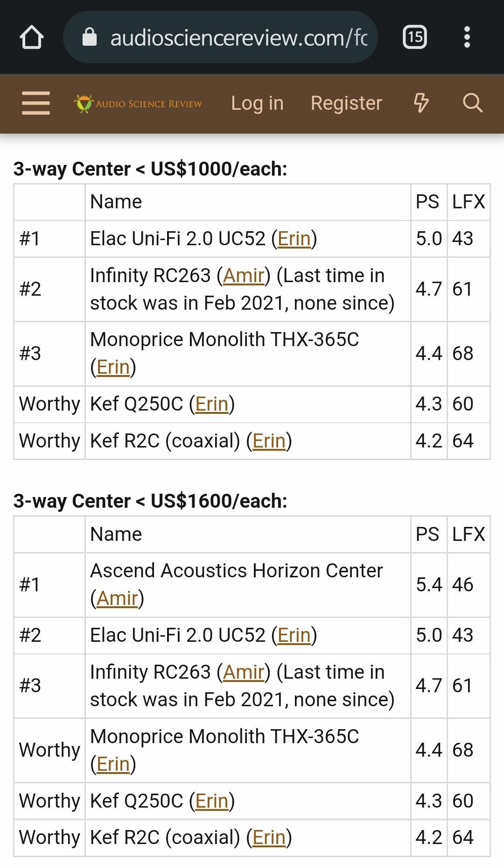Tap the lock icon in address bar
Screen dimensions: 504x866
tap(90, 37)
